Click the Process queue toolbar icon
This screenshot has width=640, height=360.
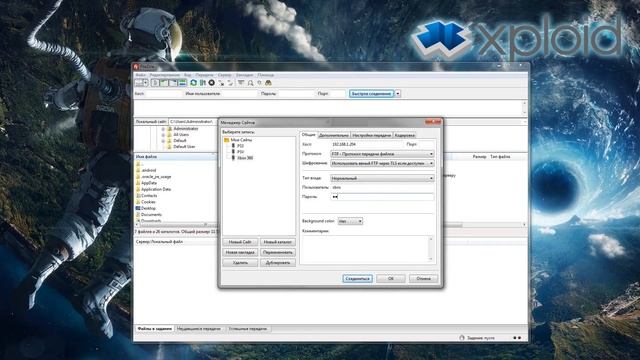(x=202, y=83)
